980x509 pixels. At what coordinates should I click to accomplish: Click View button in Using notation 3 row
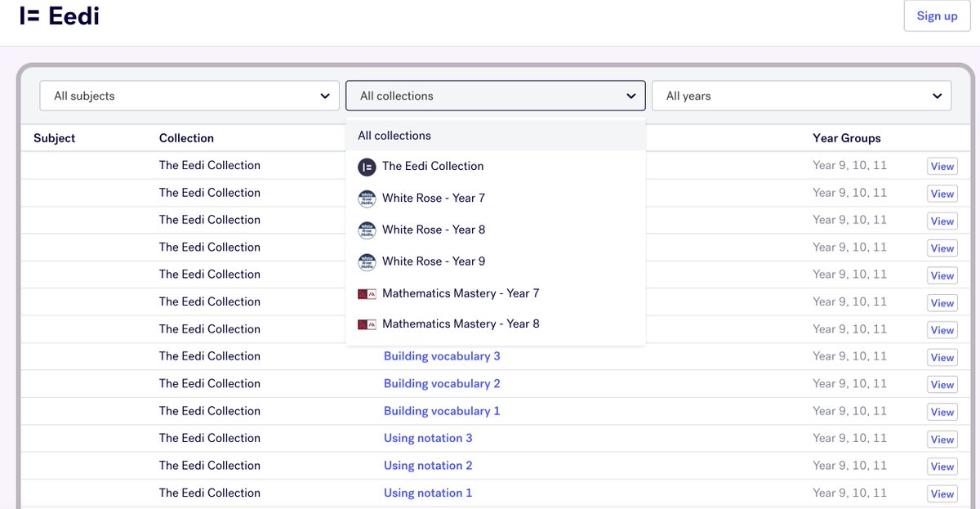[x=942, y=440]
